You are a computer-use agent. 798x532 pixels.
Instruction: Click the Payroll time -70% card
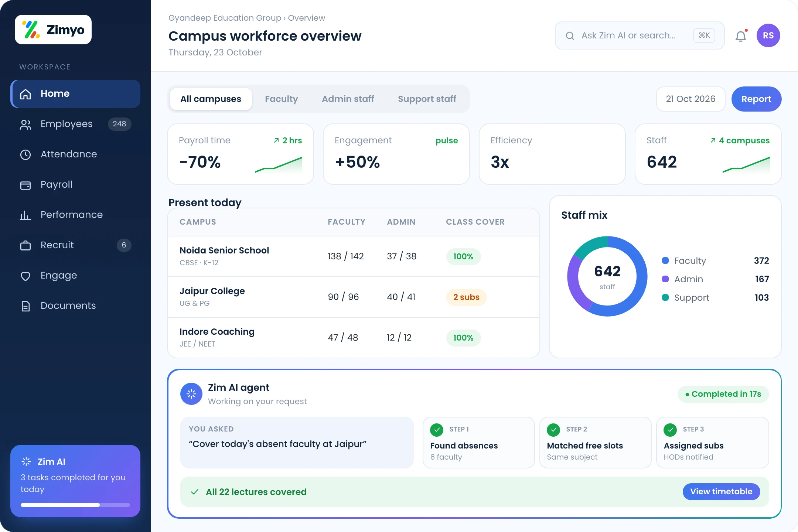[241, 154]
